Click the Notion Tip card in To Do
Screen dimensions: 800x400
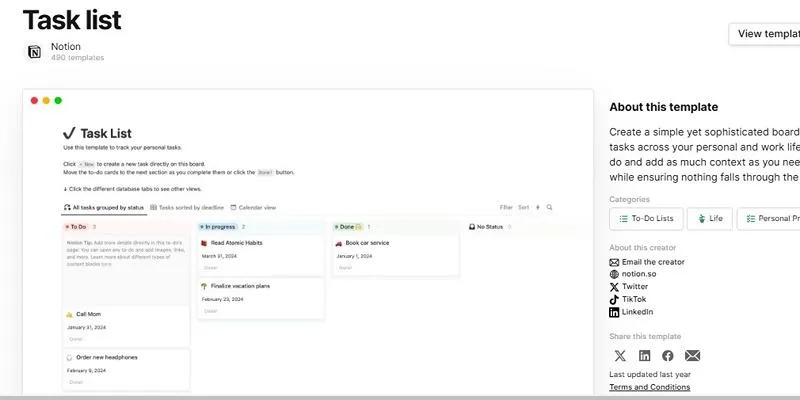click(126, 269)
